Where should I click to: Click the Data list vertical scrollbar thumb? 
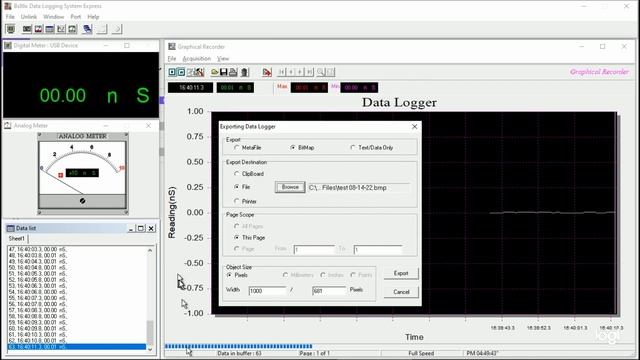150,332
